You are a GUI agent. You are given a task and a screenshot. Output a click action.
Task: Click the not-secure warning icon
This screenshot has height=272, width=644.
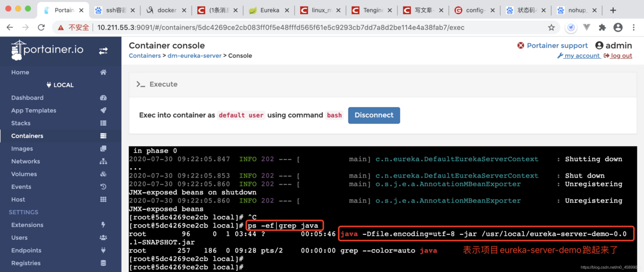61,28
